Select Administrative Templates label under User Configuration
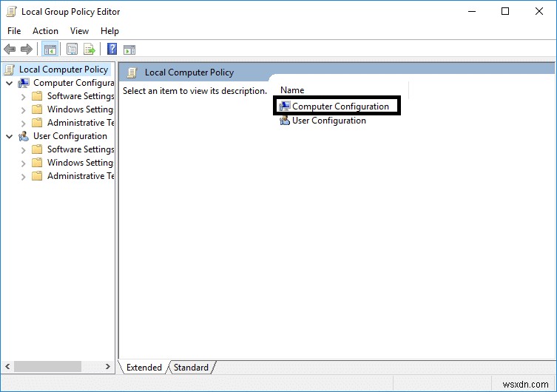Viewport: 557px width, 392px height. click(81, 176)
